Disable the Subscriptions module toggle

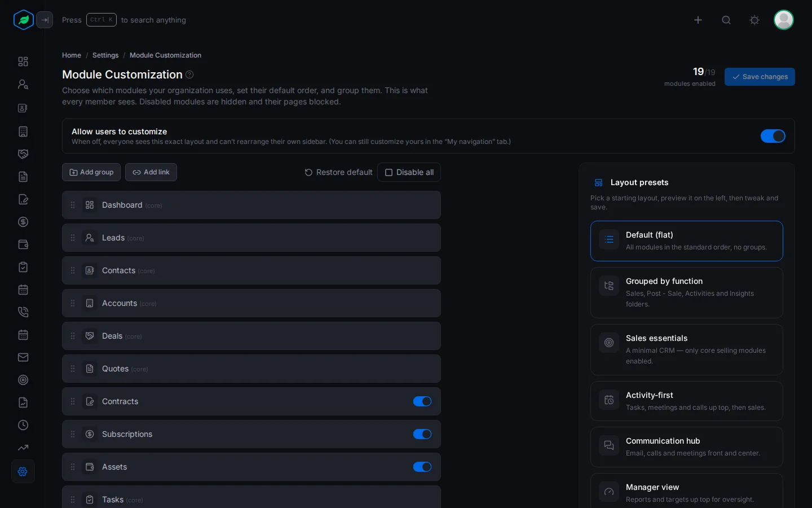[422, 434]
